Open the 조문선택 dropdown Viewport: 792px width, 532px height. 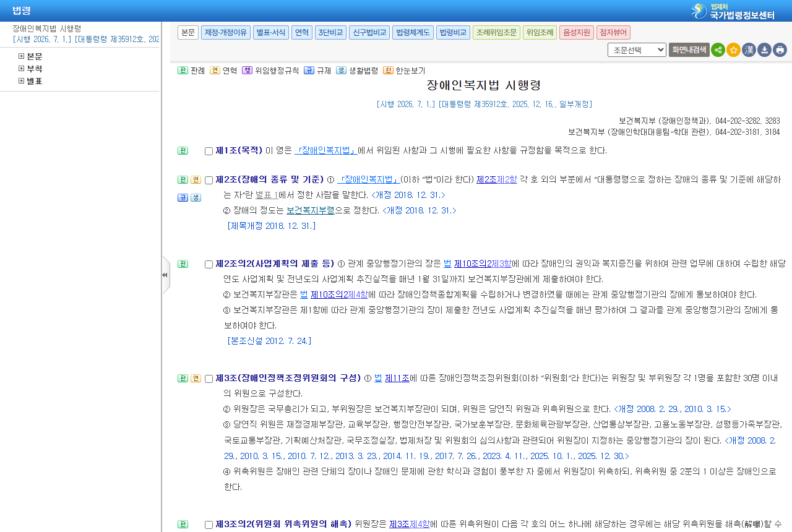[637, 50]
